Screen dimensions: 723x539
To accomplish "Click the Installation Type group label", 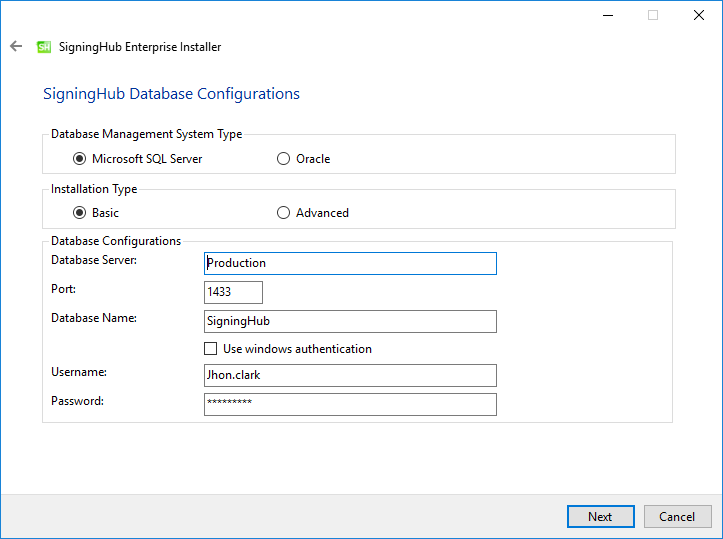I will click(x=94, y=189).
